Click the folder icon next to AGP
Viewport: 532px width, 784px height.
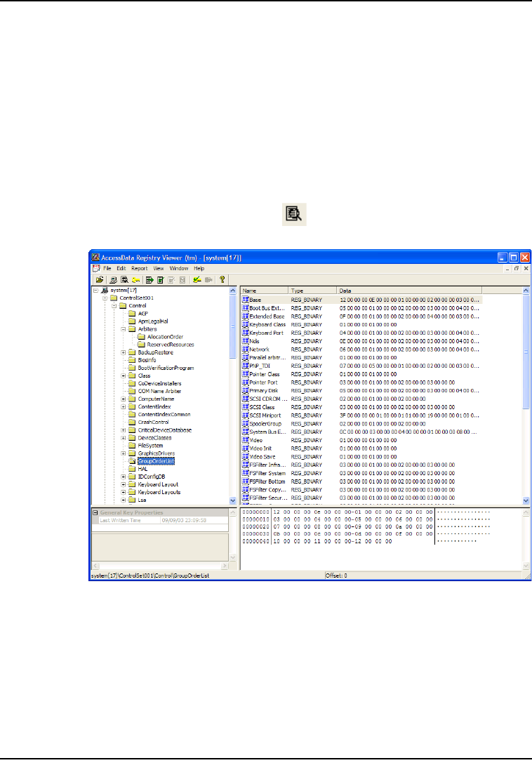(x=132, y=314)
